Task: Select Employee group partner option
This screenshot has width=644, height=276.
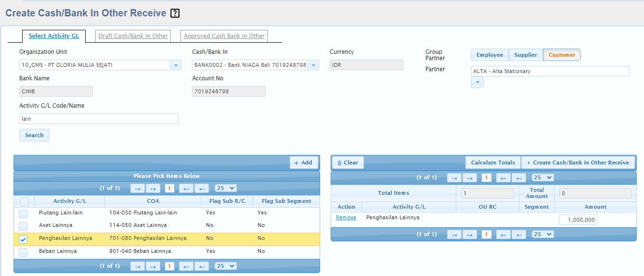Action: click(489, 55)
